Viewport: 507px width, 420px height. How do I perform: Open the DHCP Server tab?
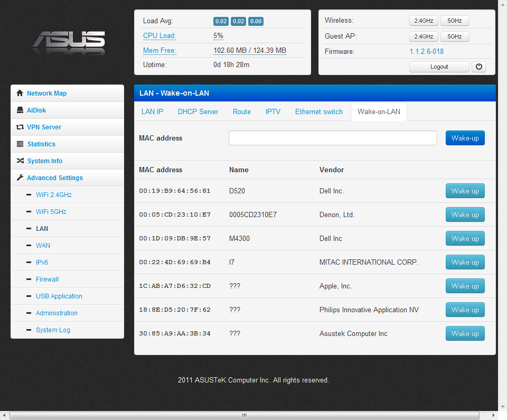(x=198, y=111)
